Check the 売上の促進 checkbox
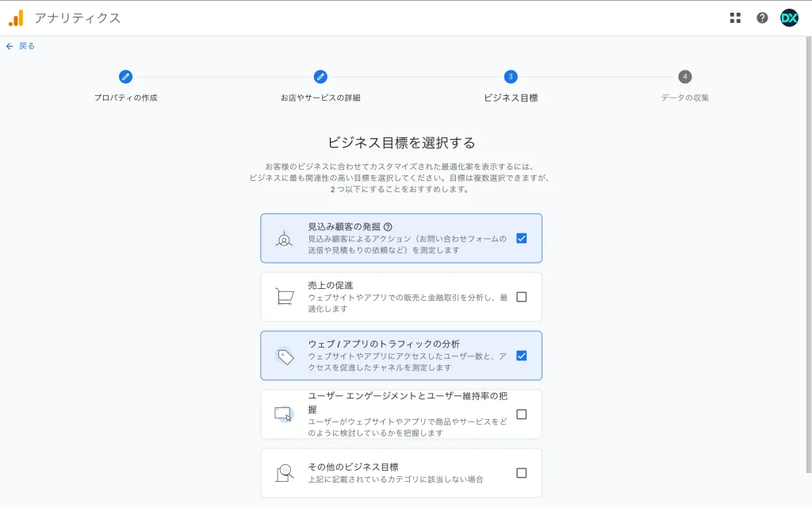 point(521,297)
